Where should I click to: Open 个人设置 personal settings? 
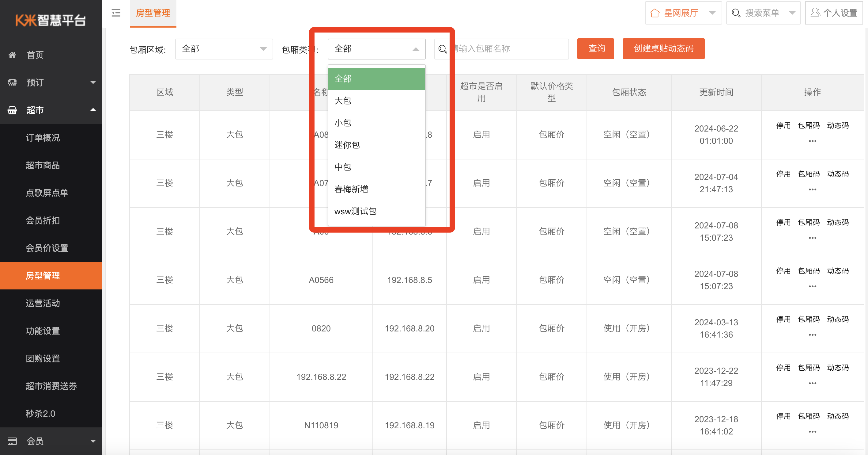tap(834, 13)
